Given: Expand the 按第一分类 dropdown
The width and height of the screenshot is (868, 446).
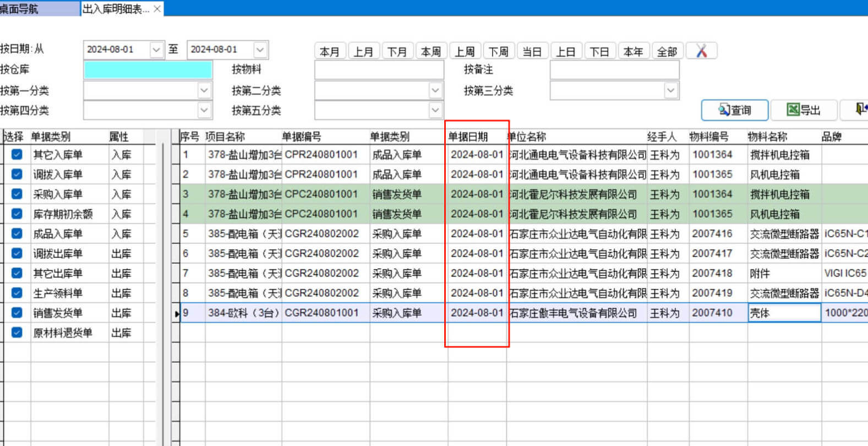Looking at the screenshot, I should pos(204,90).
